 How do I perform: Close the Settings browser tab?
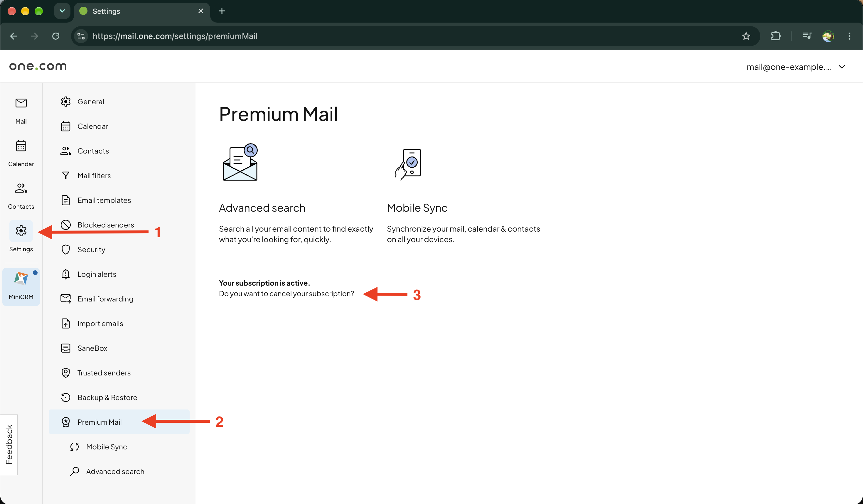coord(201,11)
